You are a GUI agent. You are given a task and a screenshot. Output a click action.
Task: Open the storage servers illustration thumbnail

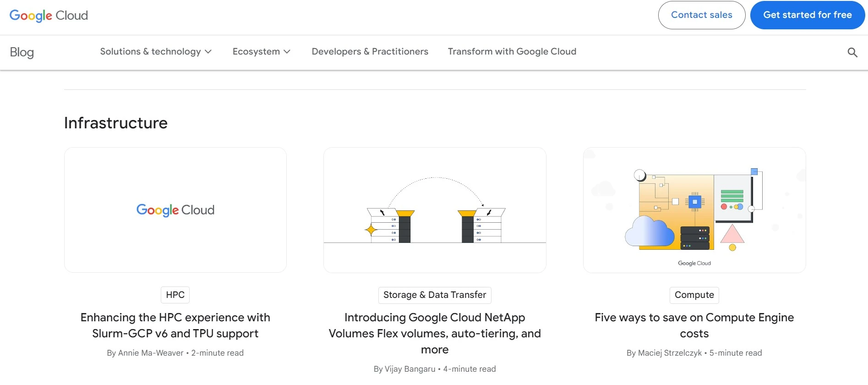(x=435, y=210)
